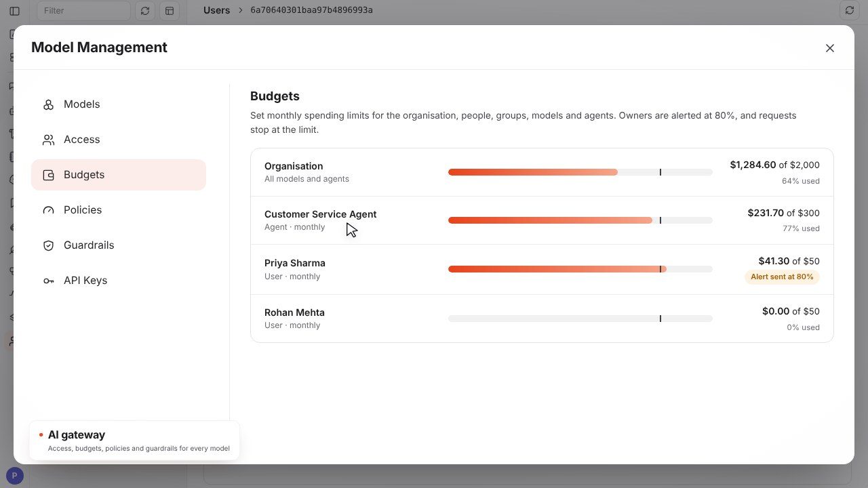The width and height of the screenshot is (868, 488).
Task: Click the Models icon in sidebar
Action: [x=48, y=104]
